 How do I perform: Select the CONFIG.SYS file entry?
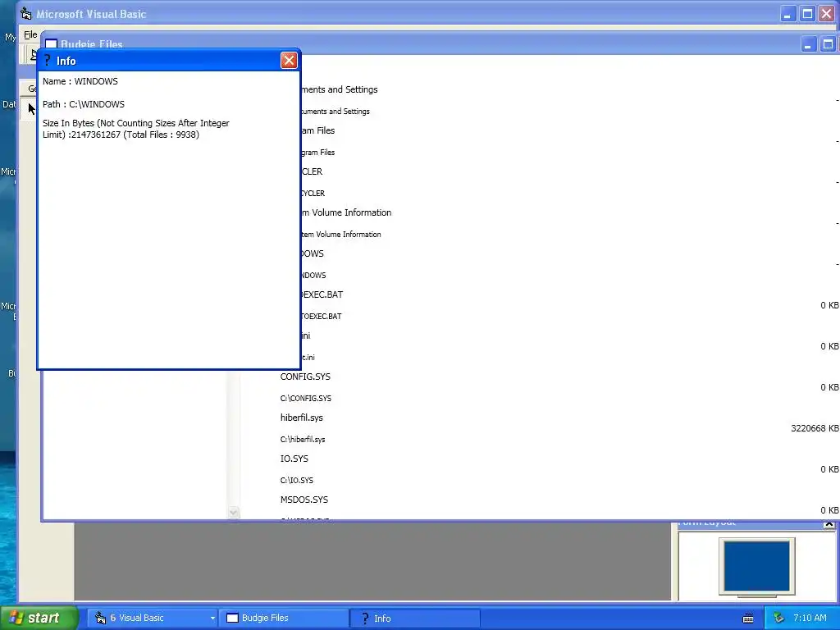[x=305, y=377]
